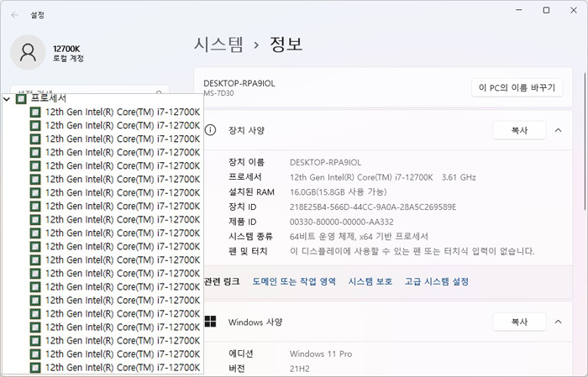
Task: Select the 장치 ID value 218E25B4-566D-44CC-9A0A-28A5C269589E
Action: 373,207
